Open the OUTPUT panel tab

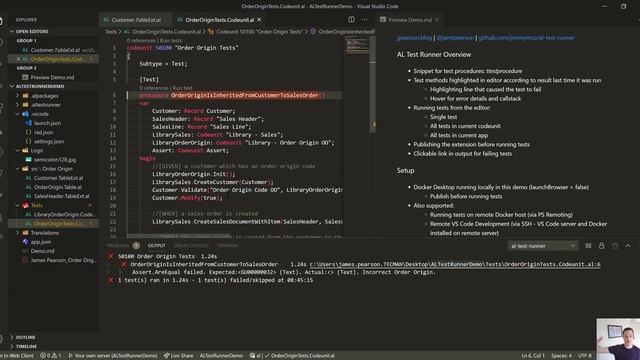(x=156, y=246)
